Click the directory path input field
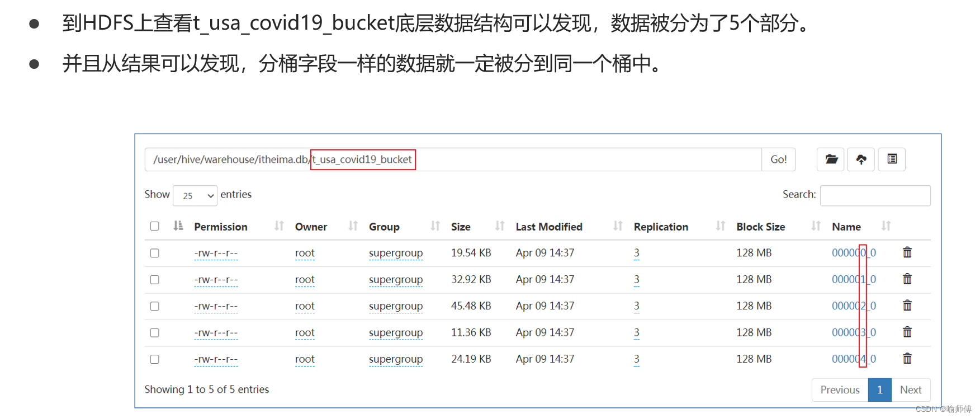 tap(453, 159)
